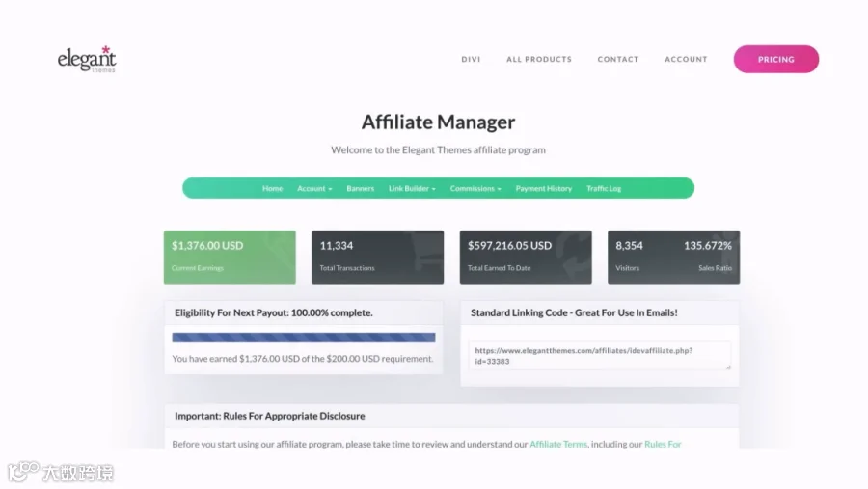Viewport: 868px width, 489px height.
Task: Click the 8,354 Visitors value
Action: pos(629,245)
